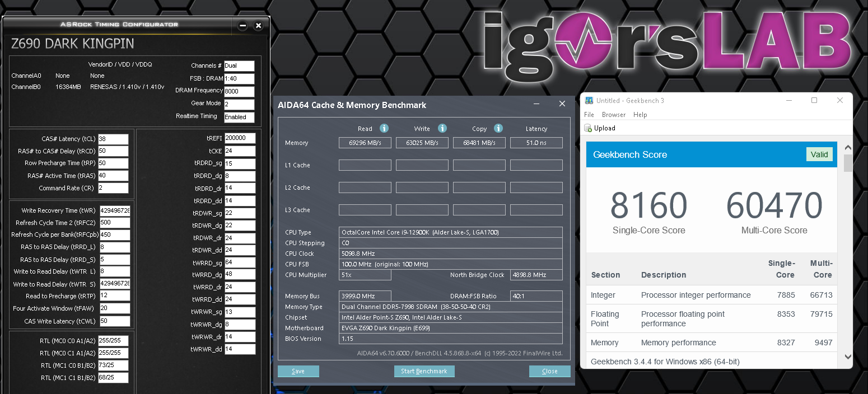868x394 pixels.
Task: Minimize the ASRock Timing Configurator window
Action: pyautogui.click(x=242, y=25)
